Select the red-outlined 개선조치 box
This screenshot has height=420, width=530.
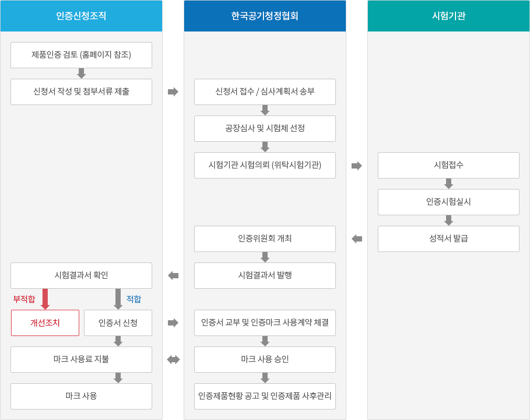(45, 323)
